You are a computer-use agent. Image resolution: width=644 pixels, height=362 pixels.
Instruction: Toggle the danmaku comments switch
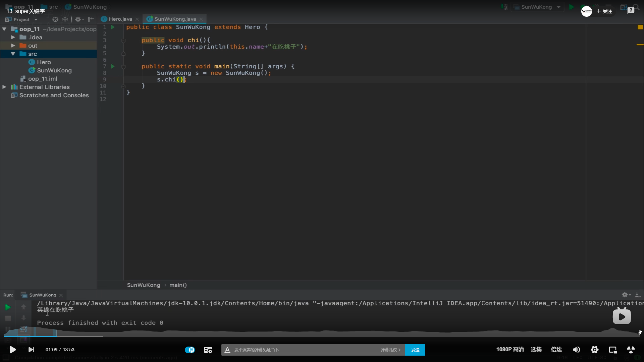click(x=190, y=350)
